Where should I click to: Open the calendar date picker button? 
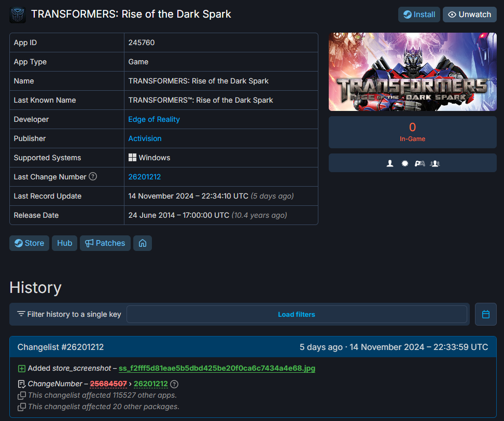point(486,314)
